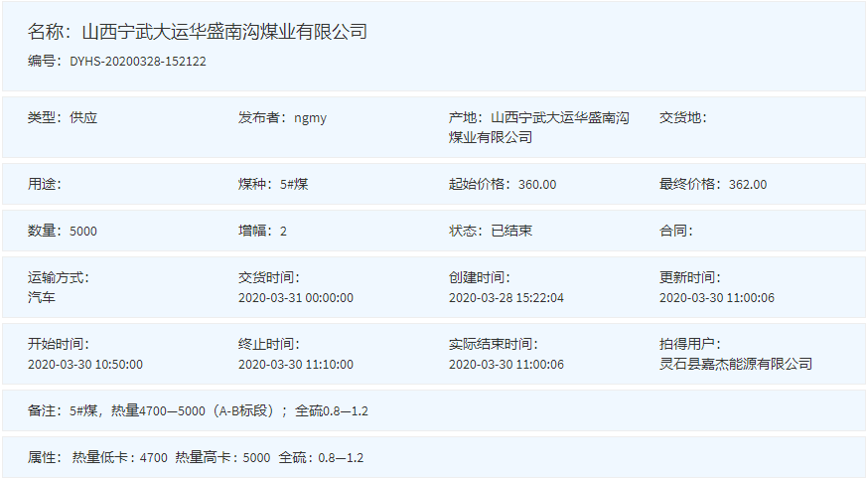868x480 pixels.
Task: Click the final price 362.00
Action: pos(748,185)
